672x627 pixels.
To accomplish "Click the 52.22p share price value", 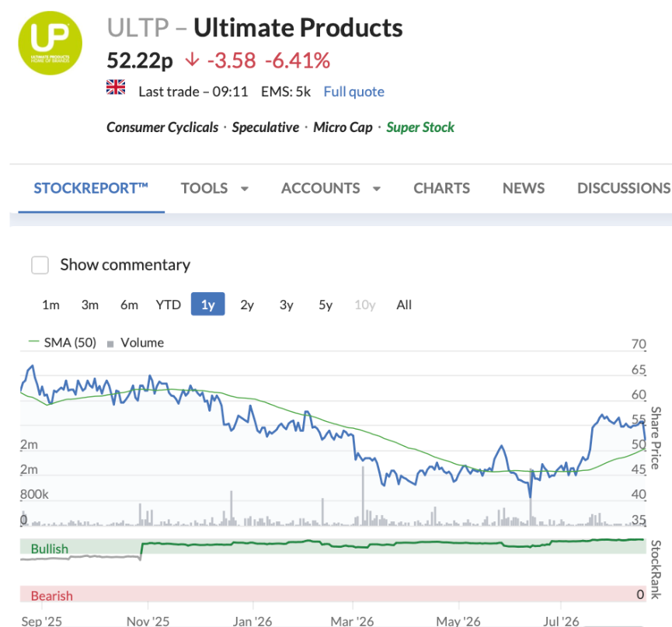I will click(140, 61).
